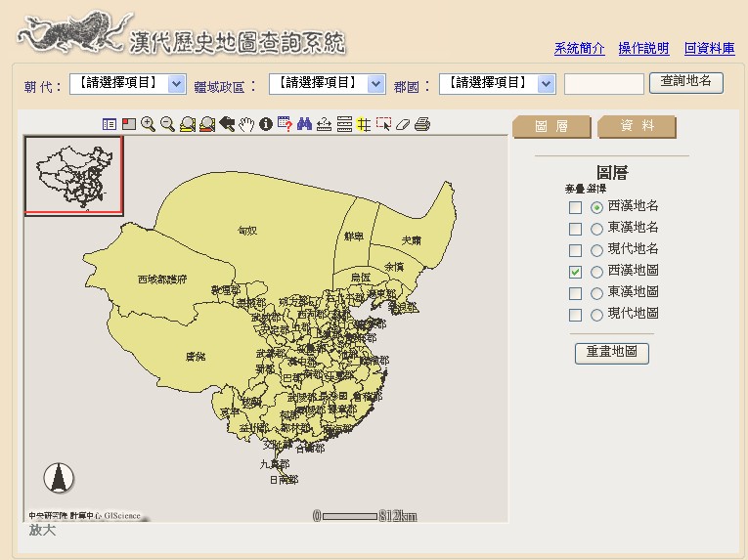Enable the 西漢地名 layer checkbox

coord(575,207)
